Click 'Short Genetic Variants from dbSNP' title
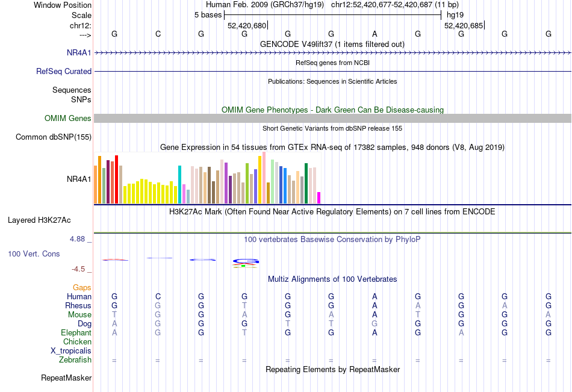This screenshot has height=392, width=572. pos(332,128)
